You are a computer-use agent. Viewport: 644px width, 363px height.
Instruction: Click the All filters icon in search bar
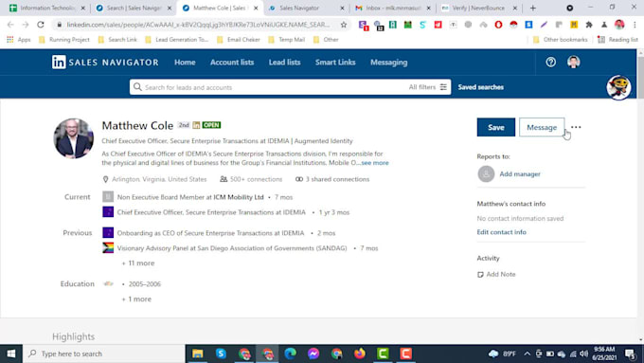coord(443,87)
